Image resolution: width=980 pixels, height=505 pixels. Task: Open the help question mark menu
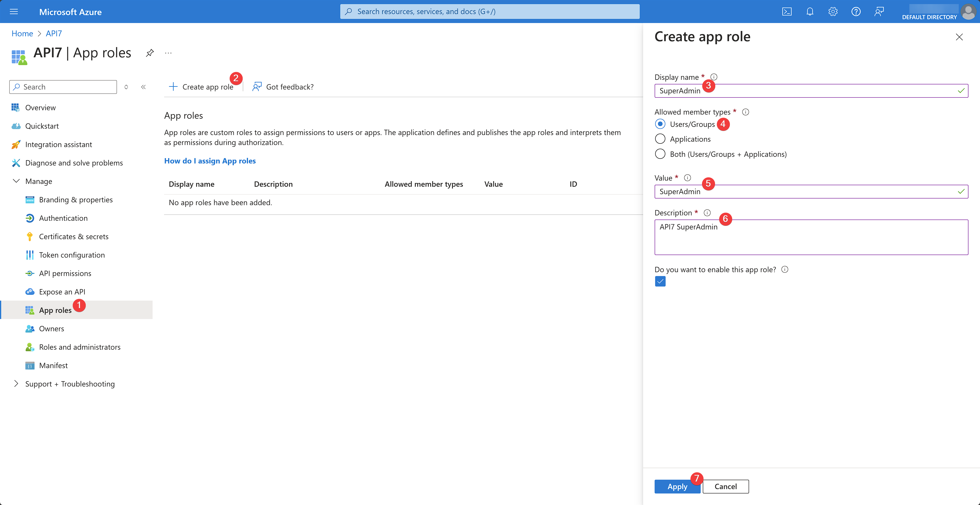(x=856, y=12)
